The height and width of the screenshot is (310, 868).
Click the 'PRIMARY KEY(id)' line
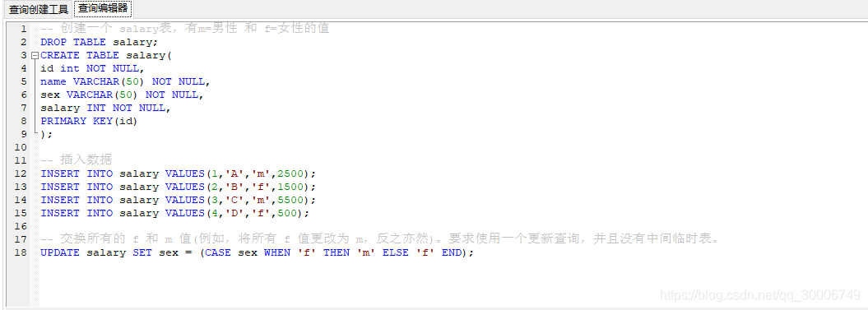point(89,121)
